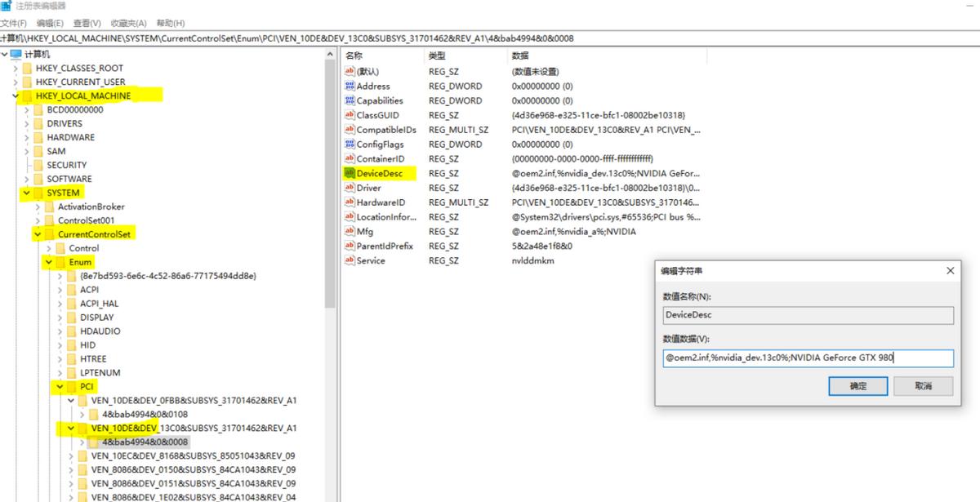Collapse the PCI key branch
This screenshot has width=980, height=502.
tap(60, 387)
